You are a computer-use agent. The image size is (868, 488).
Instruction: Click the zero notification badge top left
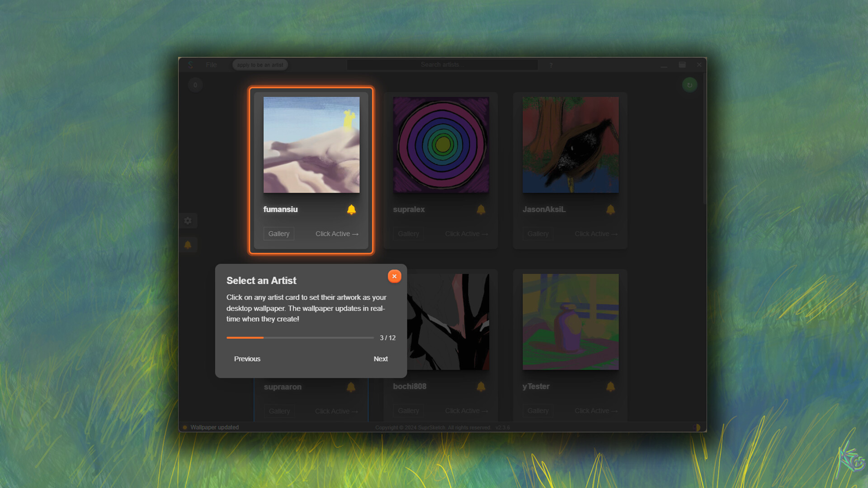(195, 84)
